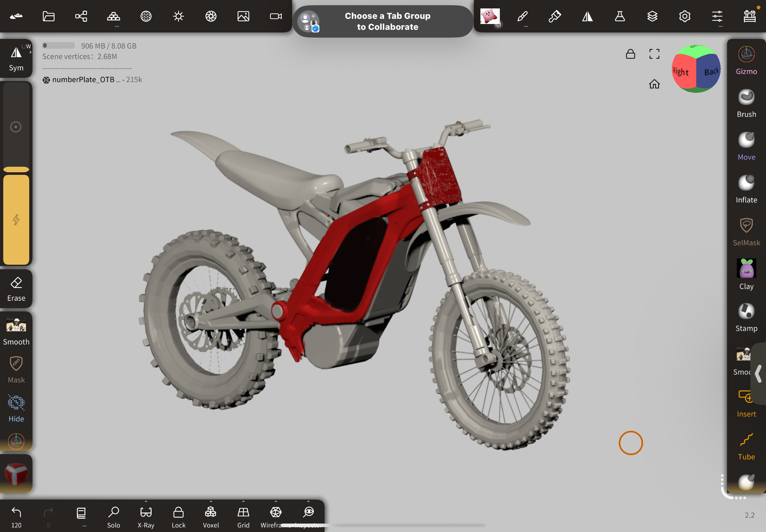
Task: Toggle the bottom bar Lock option
Action: coord(179,517)
